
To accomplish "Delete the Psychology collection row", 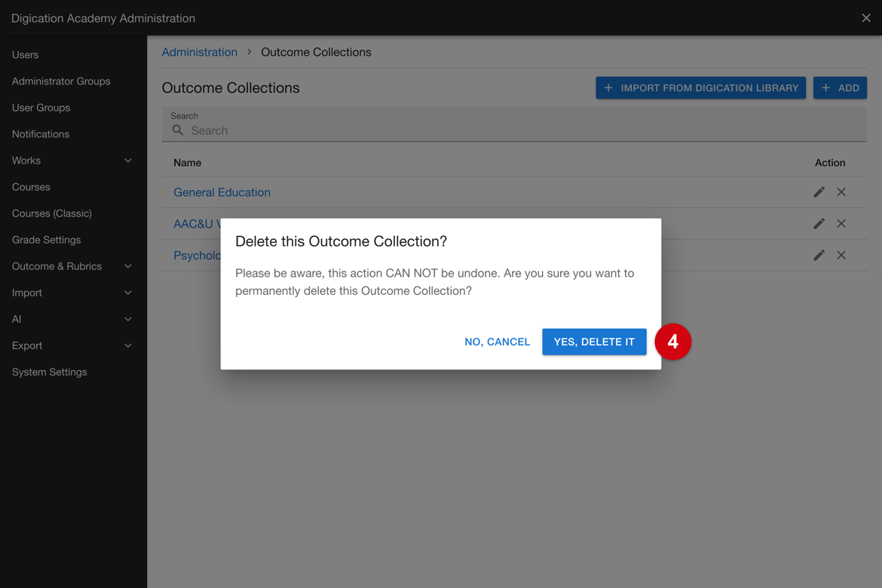I will coord(841,255).
